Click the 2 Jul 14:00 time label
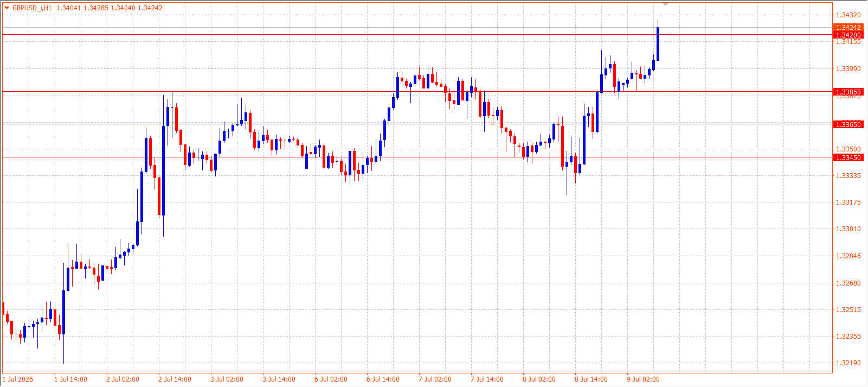This screenshot has width=868, height=387. (x=175, y=379)
